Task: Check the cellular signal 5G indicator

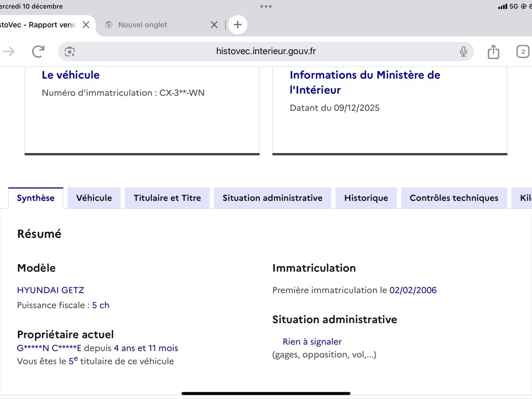Action: (508, 6)
